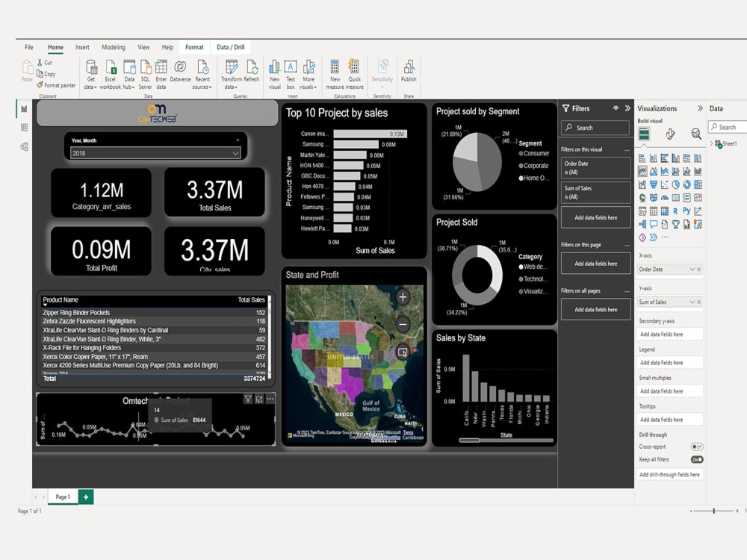Open the Excel workbook source icon
The height and width of the screenshot is (560, 747).
pyautogui.click(x=110, y=67)
